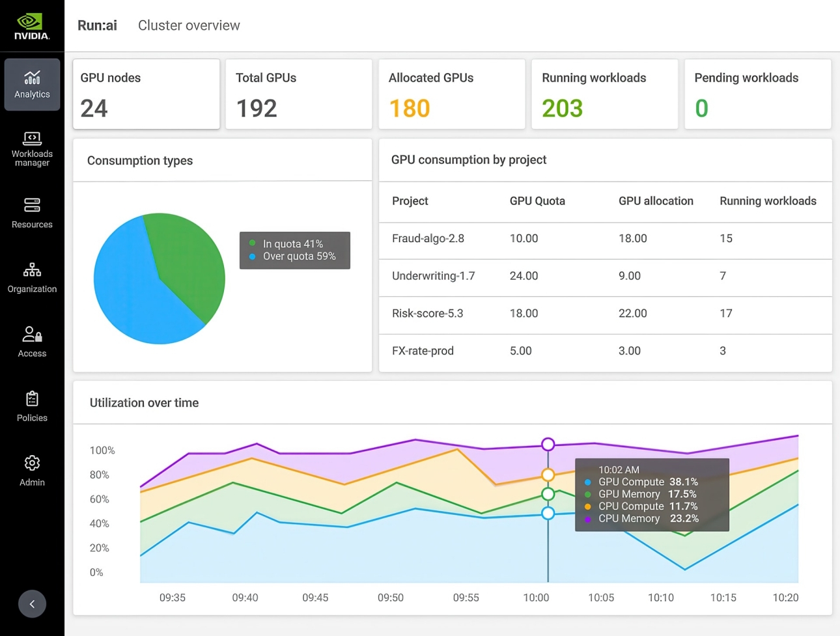
Task: Open the Workloads manager icon
Action: click(32, 139)
